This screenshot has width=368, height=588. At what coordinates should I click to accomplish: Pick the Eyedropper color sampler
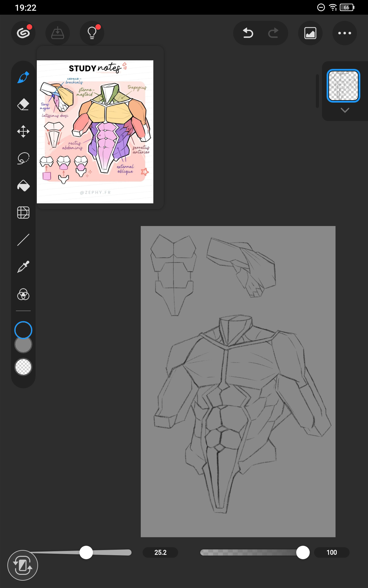(x=23, y=267)
